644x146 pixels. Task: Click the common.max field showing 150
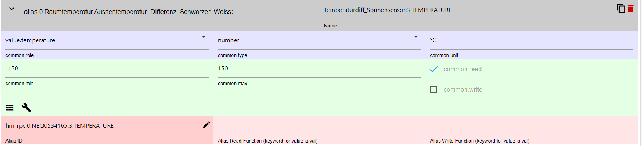[x=319, y=69]
